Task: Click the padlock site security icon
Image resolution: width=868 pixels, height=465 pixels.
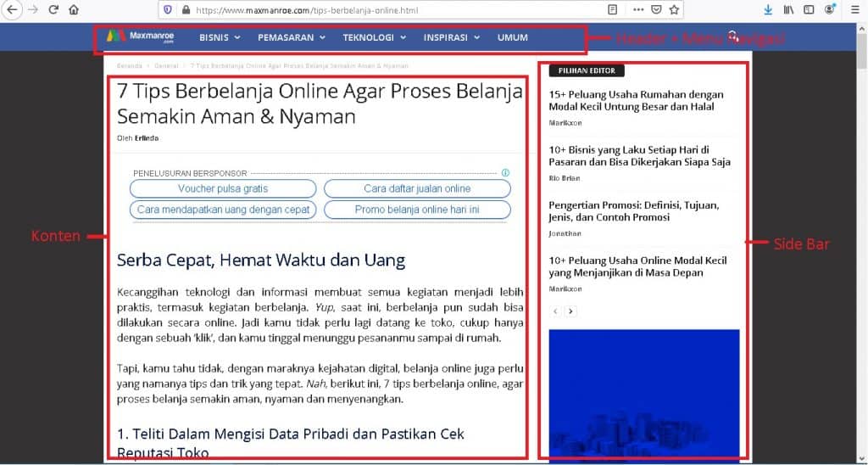Action: pyautogui.click(x=186, y=9)
